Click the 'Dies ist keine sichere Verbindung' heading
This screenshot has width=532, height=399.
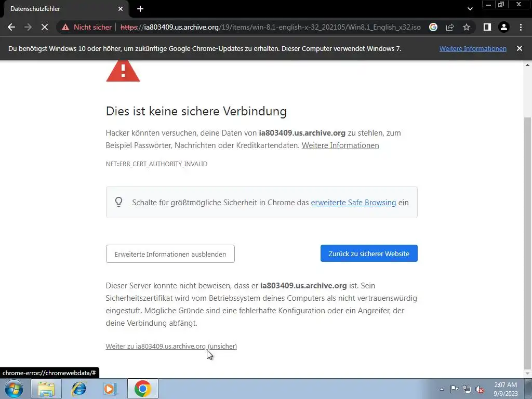[x=196, y=111]
